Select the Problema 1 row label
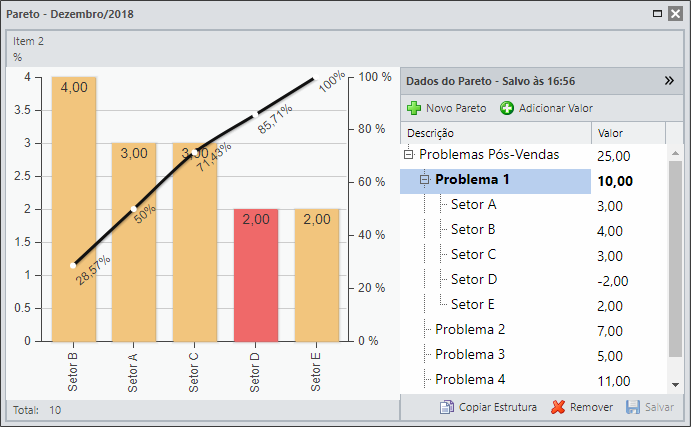Viewport: 691px width, 427px height. coord(472,180)
